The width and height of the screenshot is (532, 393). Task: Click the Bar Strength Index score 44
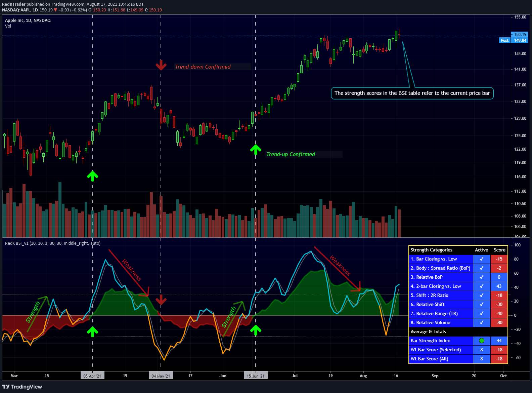pyautogui.click(x=499, y=341)
